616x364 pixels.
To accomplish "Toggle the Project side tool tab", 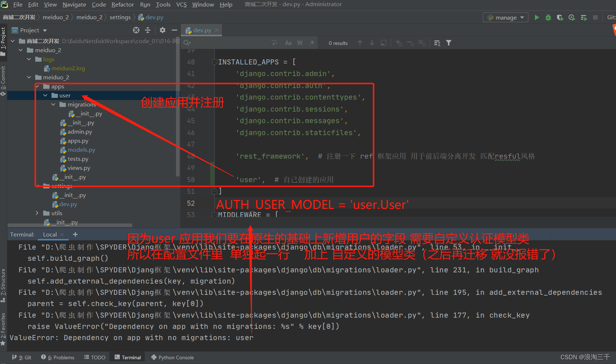I will 3,41.
